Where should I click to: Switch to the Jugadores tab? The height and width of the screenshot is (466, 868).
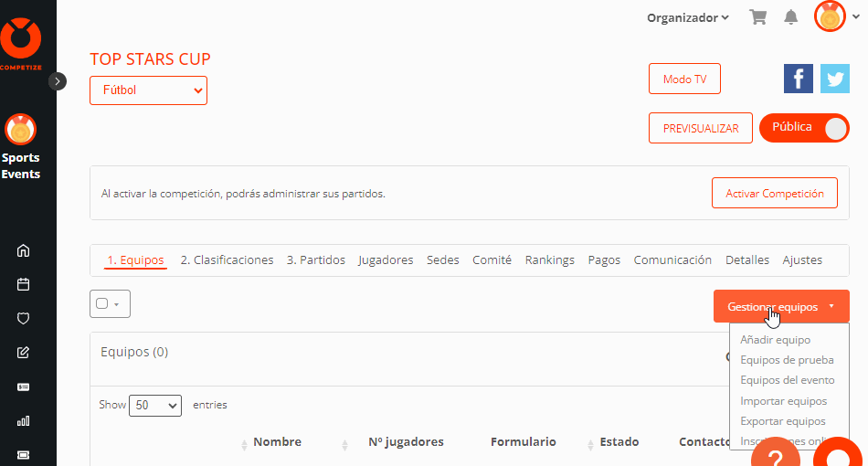pos(386,260)
